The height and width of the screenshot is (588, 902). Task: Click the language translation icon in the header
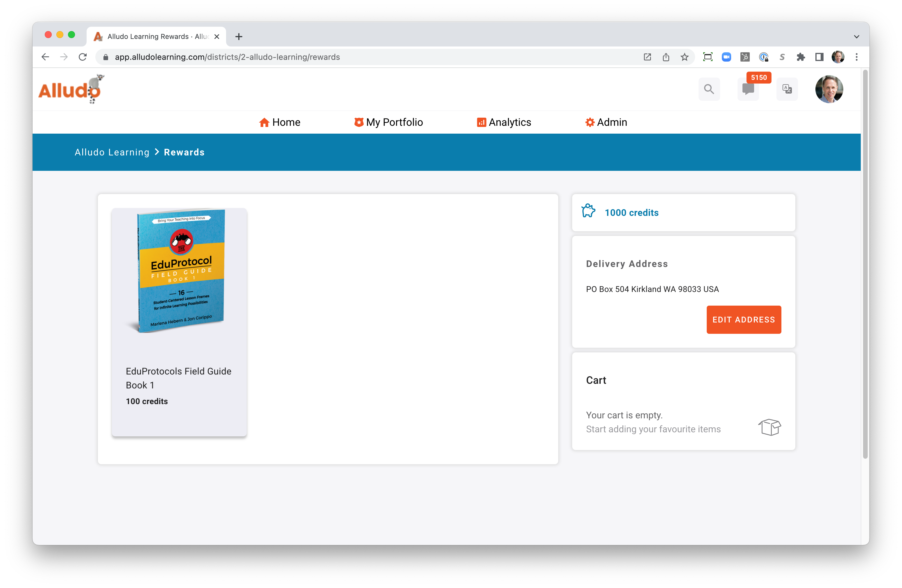click(787, 89)
